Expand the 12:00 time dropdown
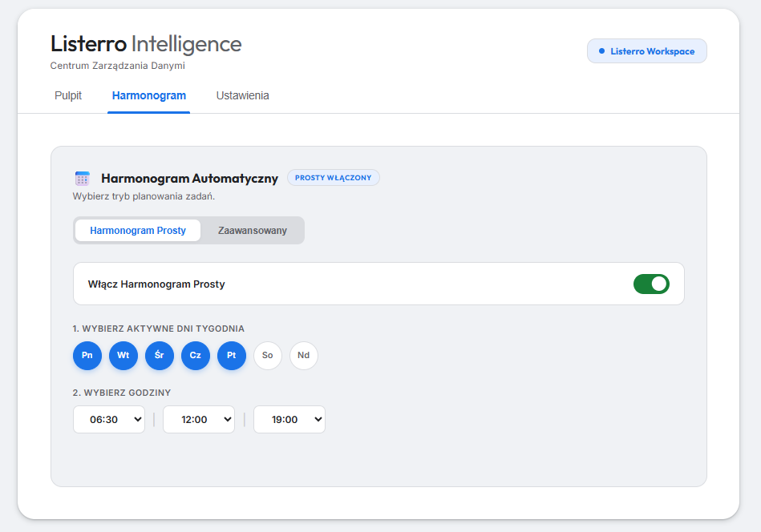 pos(199,419)
